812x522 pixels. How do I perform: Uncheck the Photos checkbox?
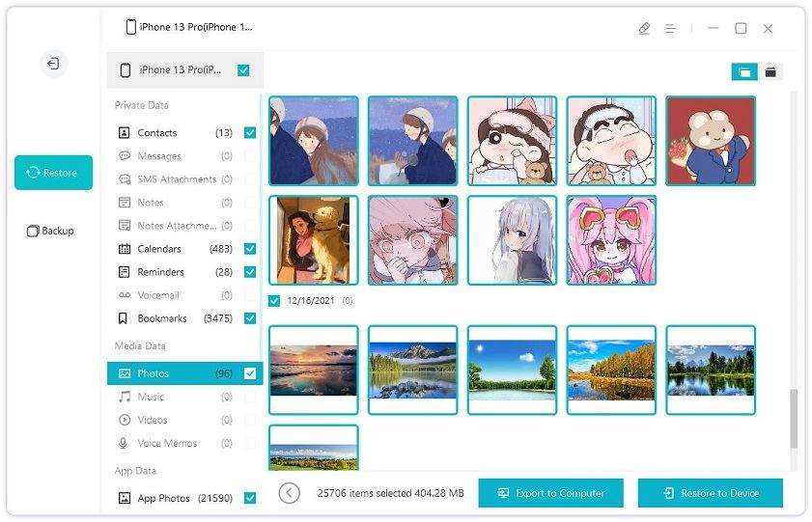(x=250, y=373)
